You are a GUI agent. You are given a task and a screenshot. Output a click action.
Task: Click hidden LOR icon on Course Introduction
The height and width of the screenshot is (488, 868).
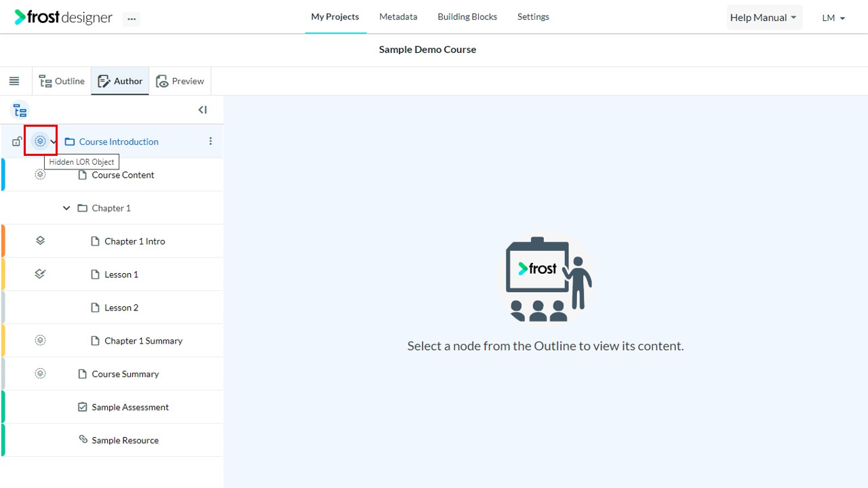(40, 141)
